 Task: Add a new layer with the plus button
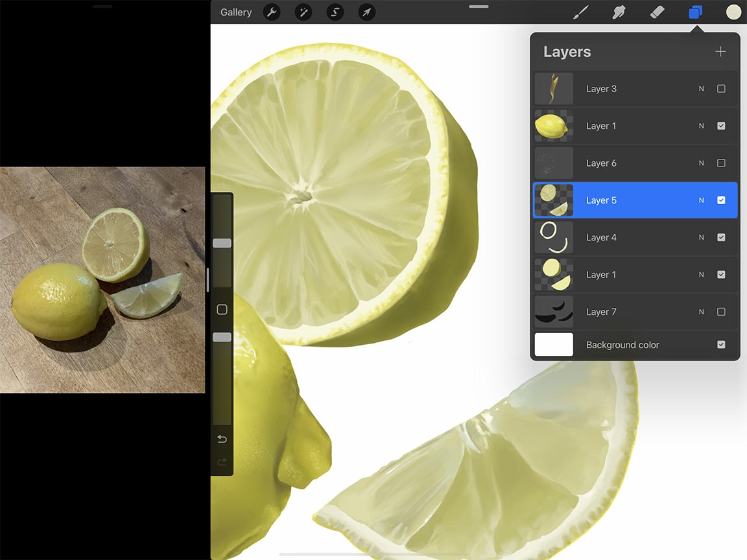click(x=720, y=52)
